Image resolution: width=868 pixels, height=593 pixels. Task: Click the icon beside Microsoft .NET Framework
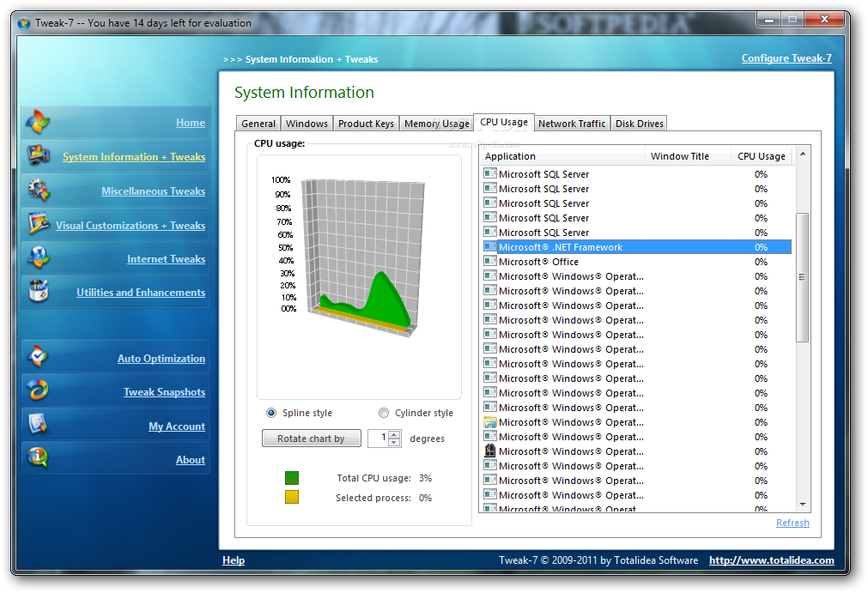(x=490, y=246)
